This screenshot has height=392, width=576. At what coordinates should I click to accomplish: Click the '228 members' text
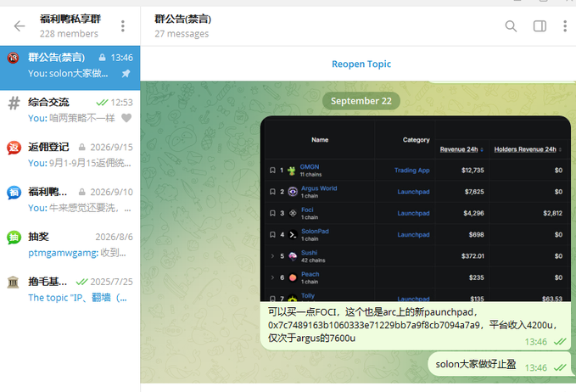(x=69, y=34)
